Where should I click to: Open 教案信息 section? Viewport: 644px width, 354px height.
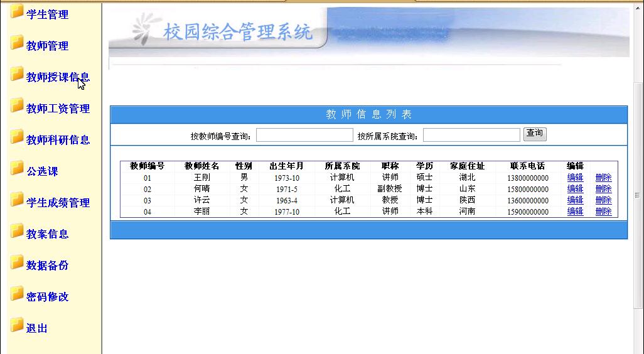click(x=47, y=233)
